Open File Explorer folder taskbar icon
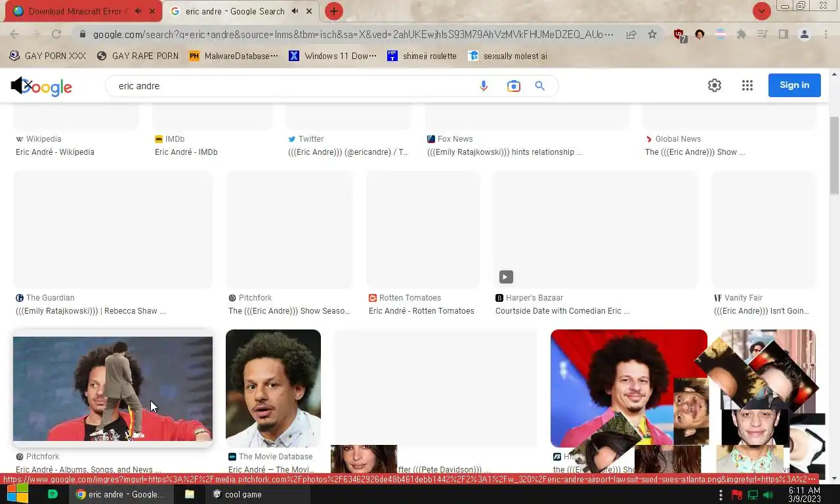 [189, 494]
